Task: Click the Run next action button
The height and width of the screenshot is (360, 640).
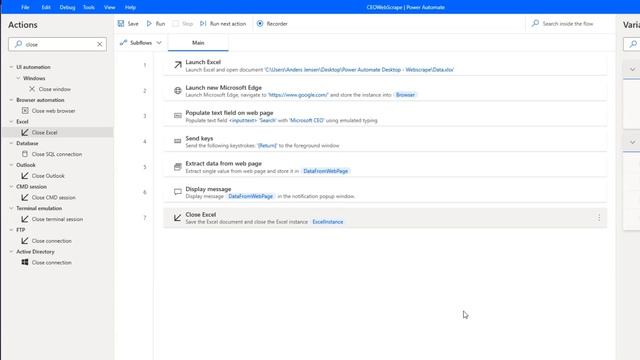Action: pyautogui.click(x=223, y=24)
